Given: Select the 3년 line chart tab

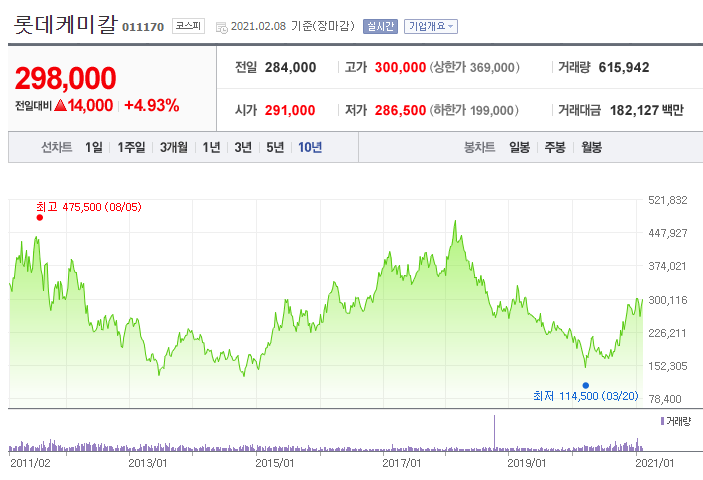Looking at the screenshot, I should coord(243,147).
